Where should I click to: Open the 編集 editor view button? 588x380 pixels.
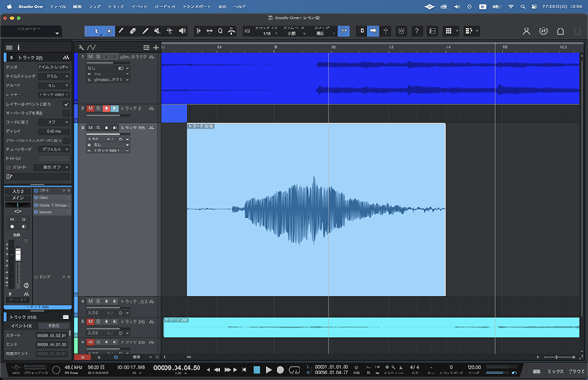point(537,371)
